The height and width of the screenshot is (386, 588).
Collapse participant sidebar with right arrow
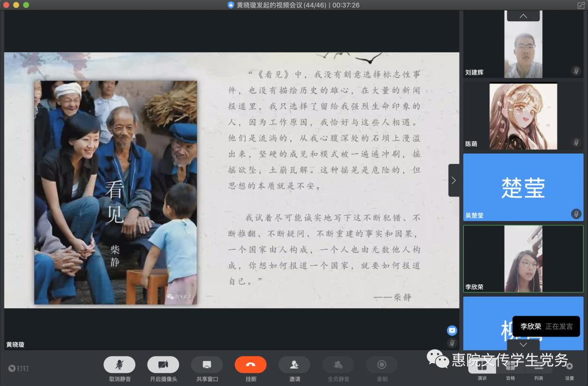[x=454, y=180]
